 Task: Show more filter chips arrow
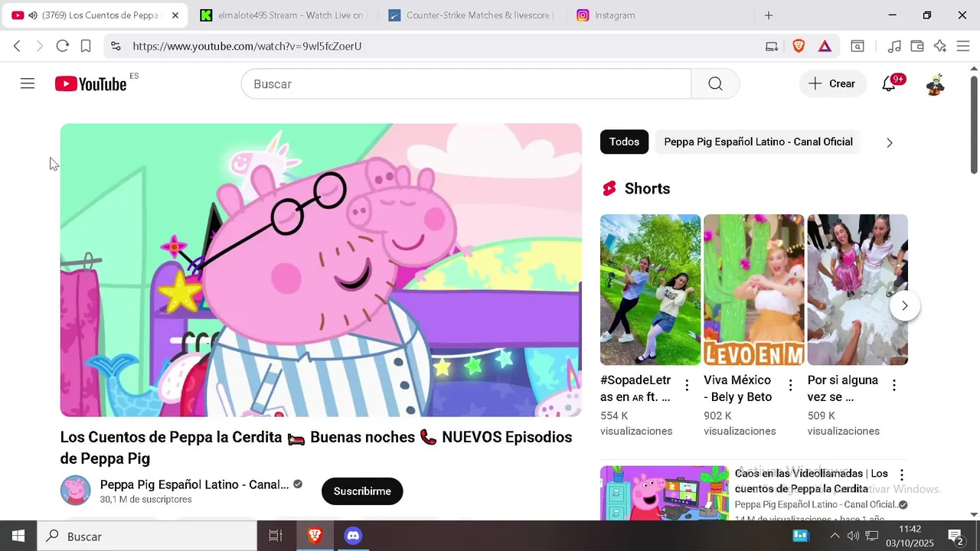(x=889, y=142)
